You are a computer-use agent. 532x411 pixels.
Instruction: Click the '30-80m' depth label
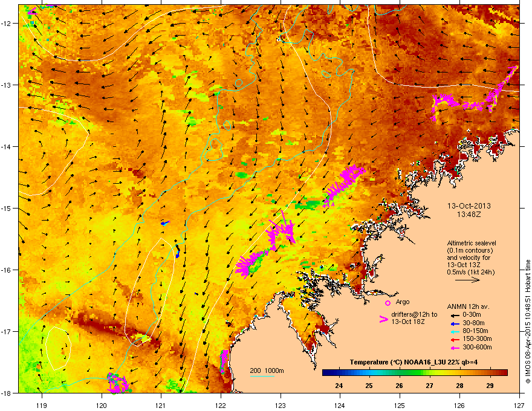(x=473, y=323)
